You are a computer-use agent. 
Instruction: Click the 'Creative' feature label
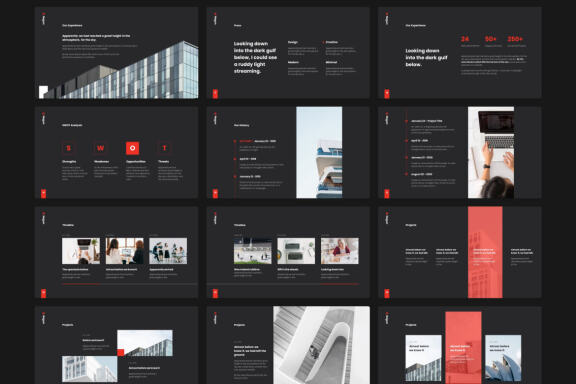(x=332, y=42)
